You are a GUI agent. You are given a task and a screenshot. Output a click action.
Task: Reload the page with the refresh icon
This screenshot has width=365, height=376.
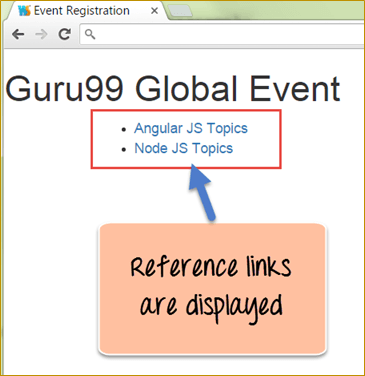point(65,34)
